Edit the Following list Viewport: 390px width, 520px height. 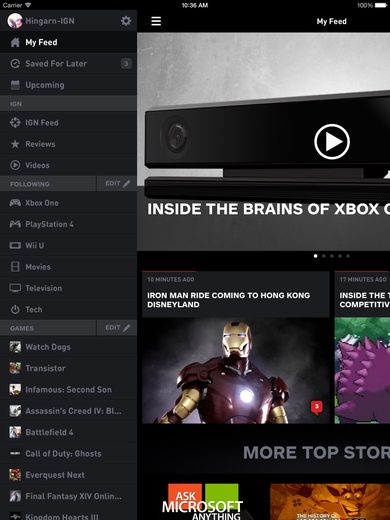(x=117, y=184)
